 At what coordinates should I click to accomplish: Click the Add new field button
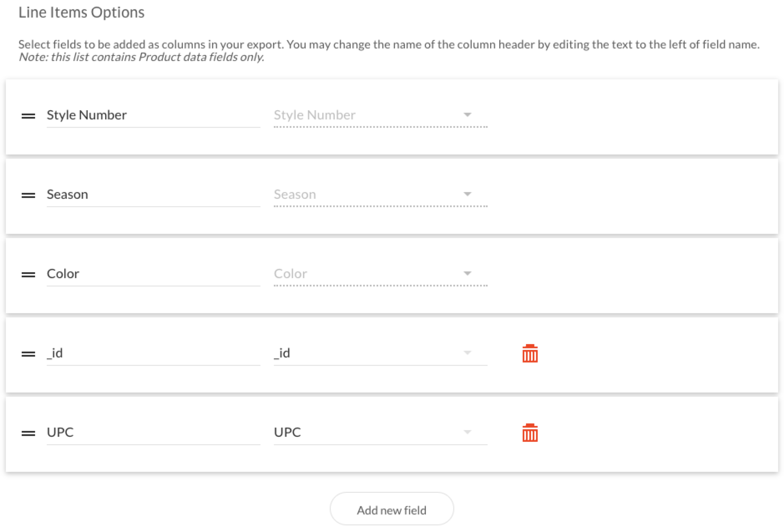point(392,509)
